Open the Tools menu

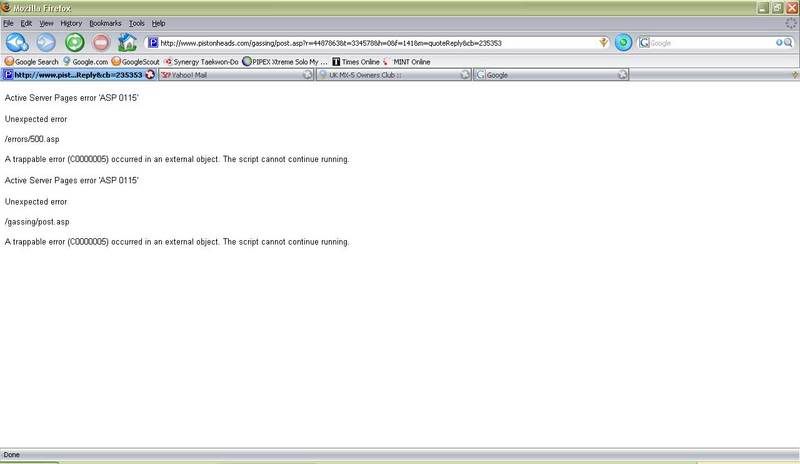(x=136, y=22)
